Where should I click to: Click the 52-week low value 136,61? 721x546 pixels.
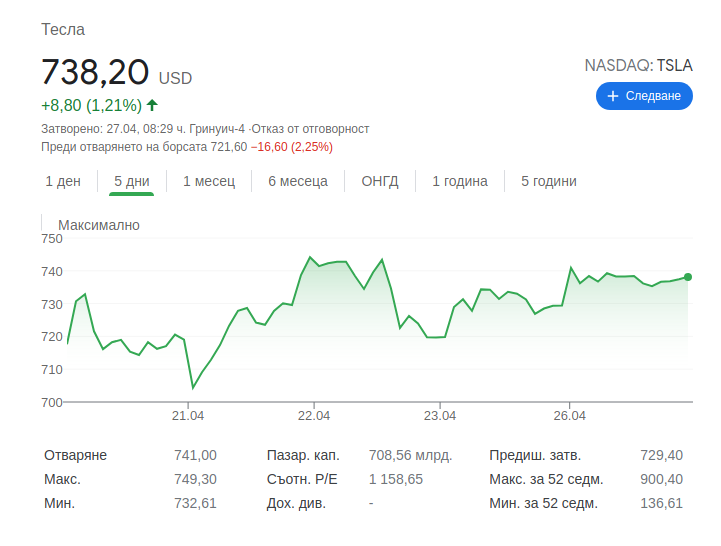[x=662, y=503]
